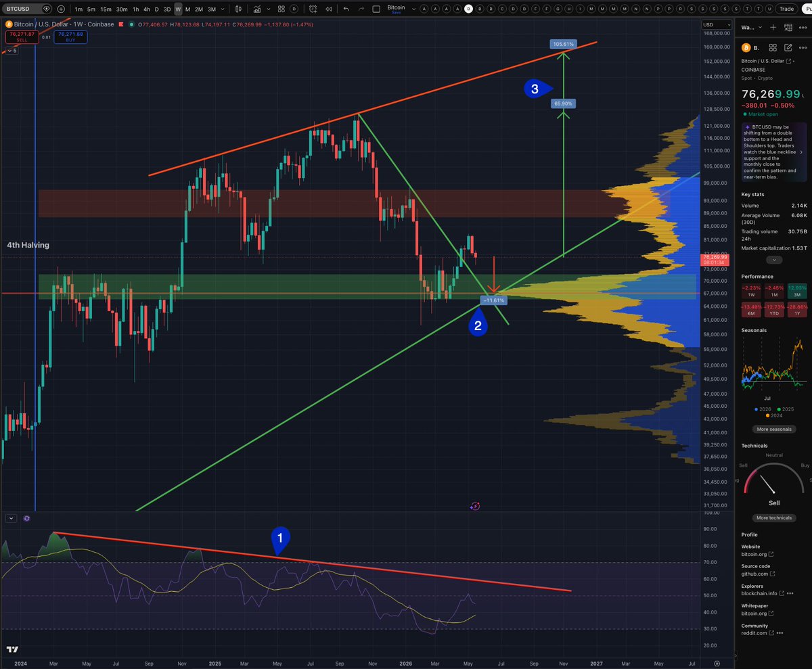This screenshot has height=669, width=812.
Task: Collapse the indicator legend showing 5
Action: [12, 51]
